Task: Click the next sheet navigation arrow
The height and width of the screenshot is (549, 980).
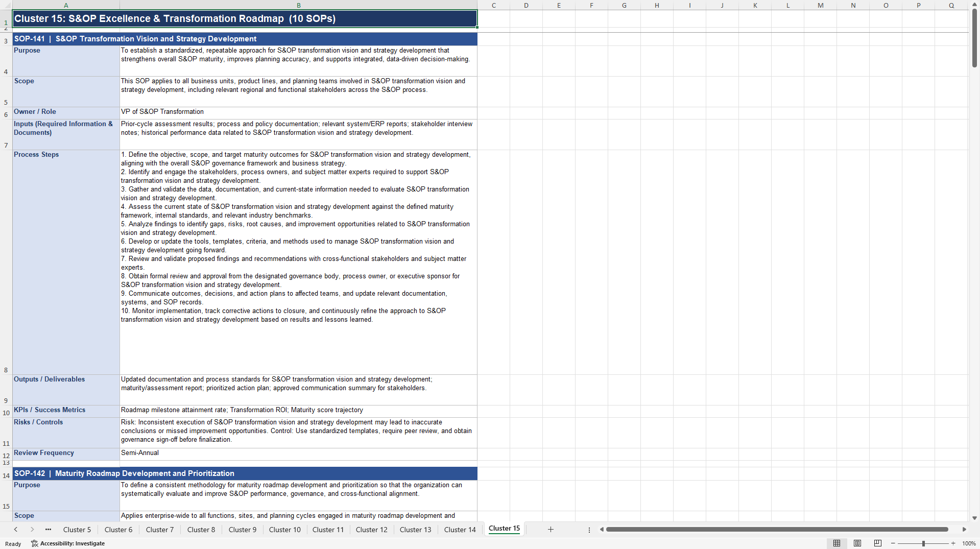Action: point(32,530)
